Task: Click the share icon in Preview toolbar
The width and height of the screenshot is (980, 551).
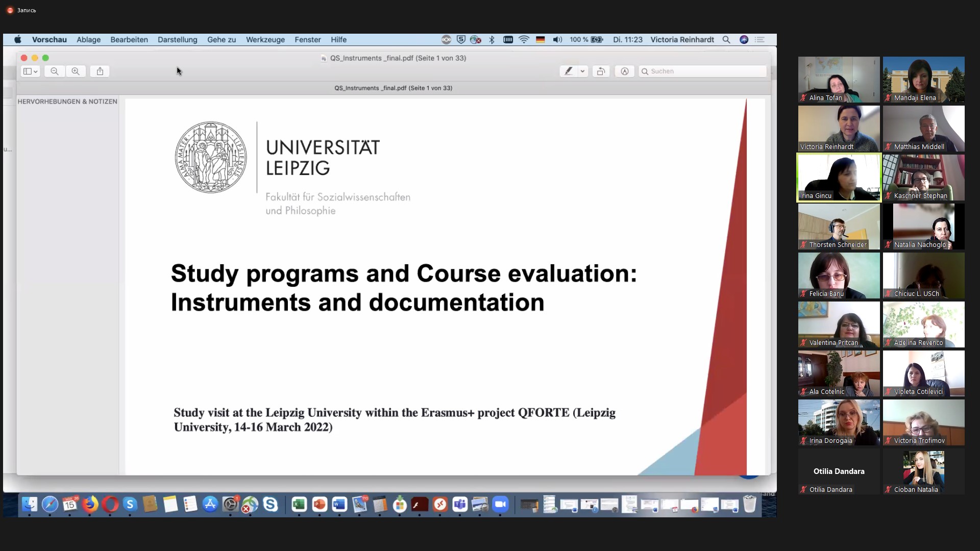Action: tap(100, 71)
